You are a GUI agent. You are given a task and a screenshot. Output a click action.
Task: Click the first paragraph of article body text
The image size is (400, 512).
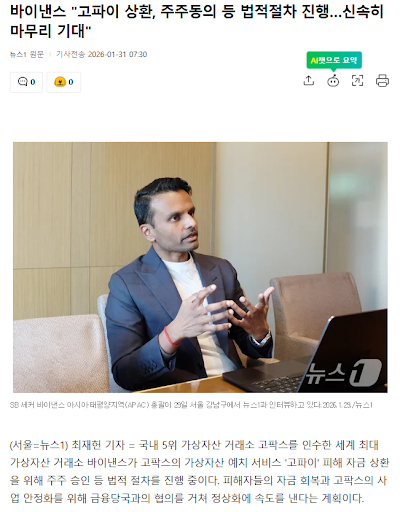point(199,472)
